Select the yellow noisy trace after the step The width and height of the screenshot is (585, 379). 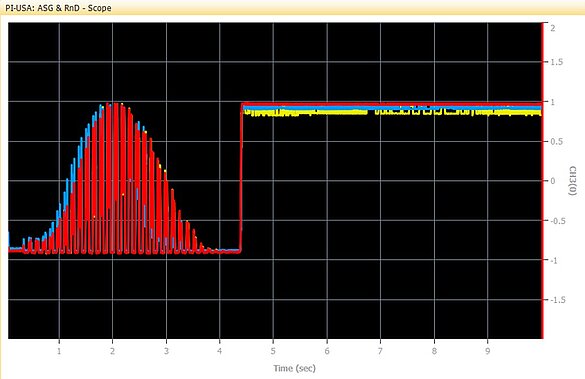click(392, 113)
